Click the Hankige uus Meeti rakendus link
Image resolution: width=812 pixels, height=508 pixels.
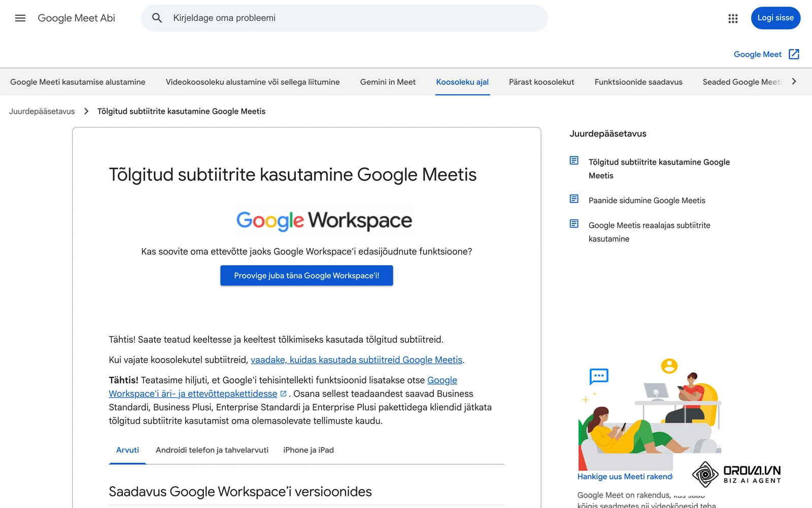tap(625, 477)
